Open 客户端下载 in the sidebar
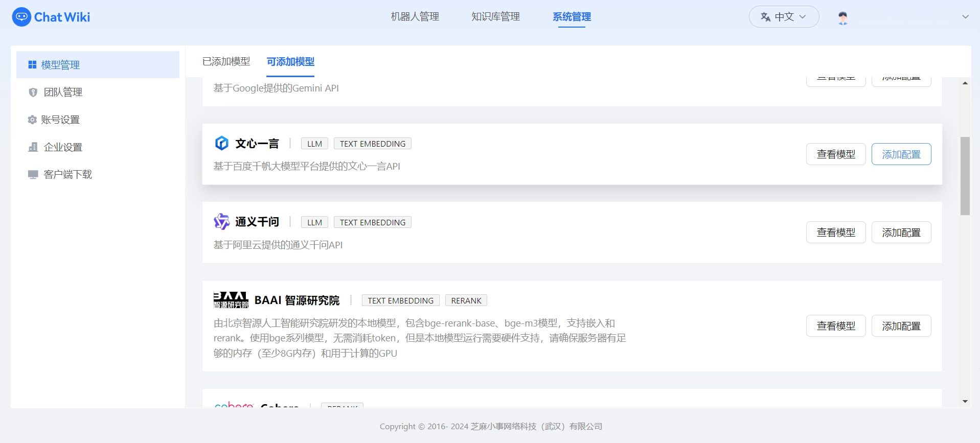Viewport: 980px width, 443px height. [x=98, y=174]
